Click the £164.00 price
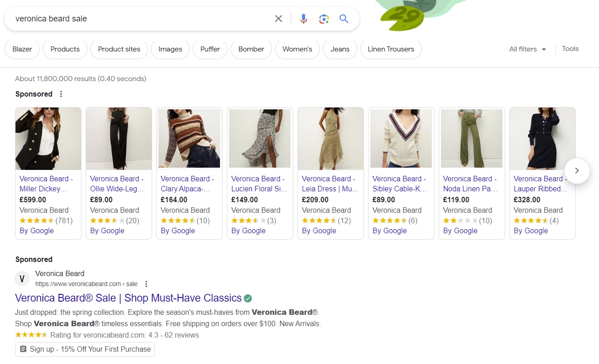The image size is (599, 364). click(174, 200)
